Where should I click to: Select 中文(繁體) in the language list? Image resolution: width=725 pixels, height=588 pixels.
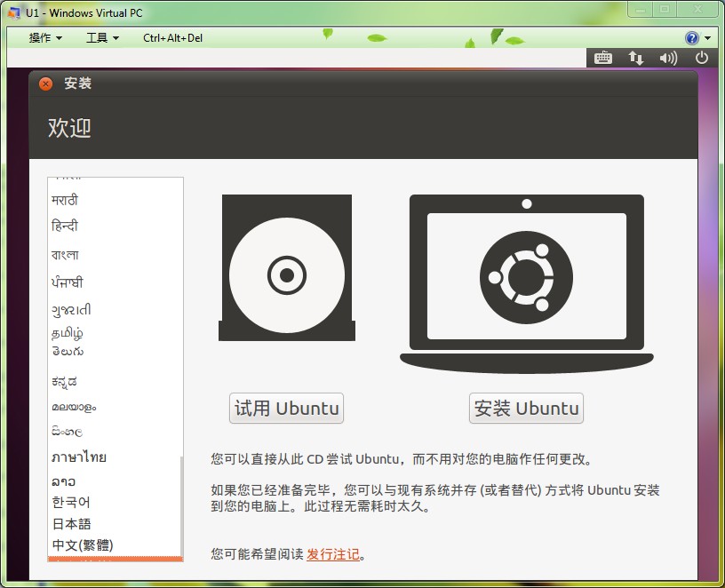pyautogui.click(x=114, y=545)
